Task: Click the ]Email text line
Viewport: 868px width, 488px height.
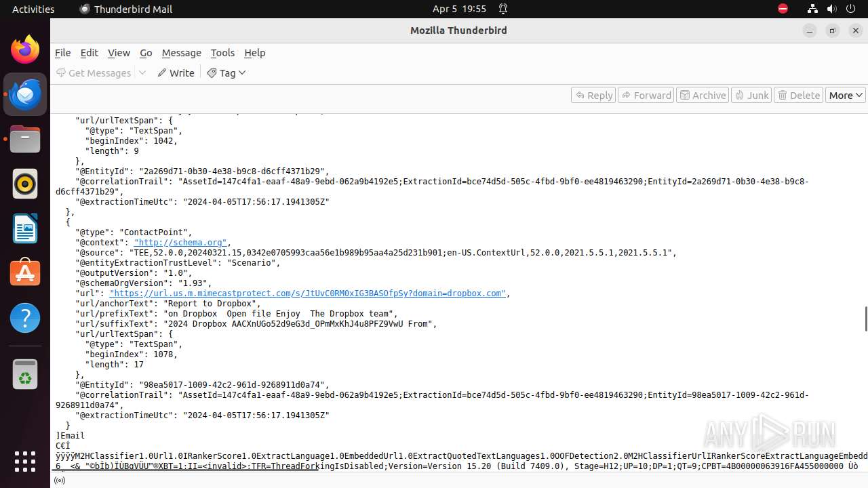Action: pyautogui.click(x=71, y=435)
